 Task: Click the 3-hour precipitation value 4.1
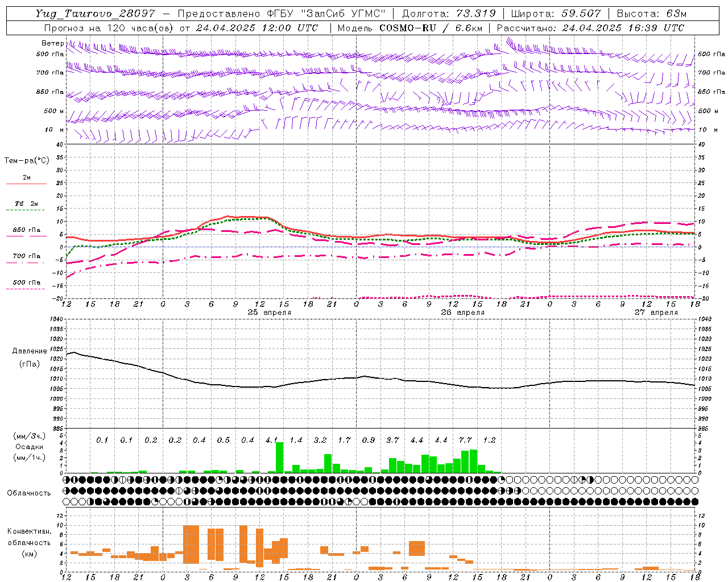click(271, 440)
